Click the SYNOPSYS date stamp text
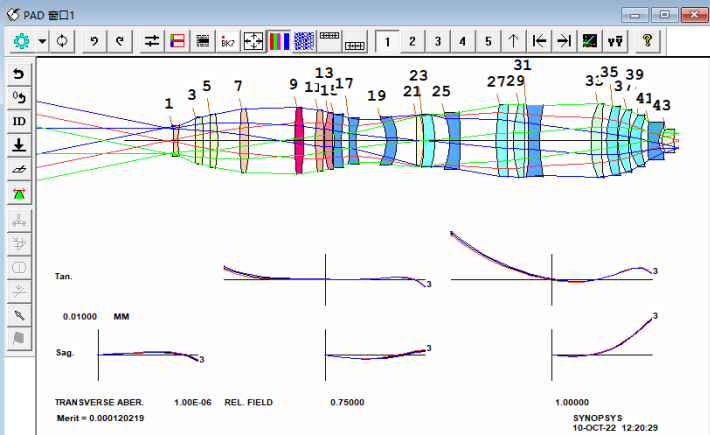 tap(615, 423)
